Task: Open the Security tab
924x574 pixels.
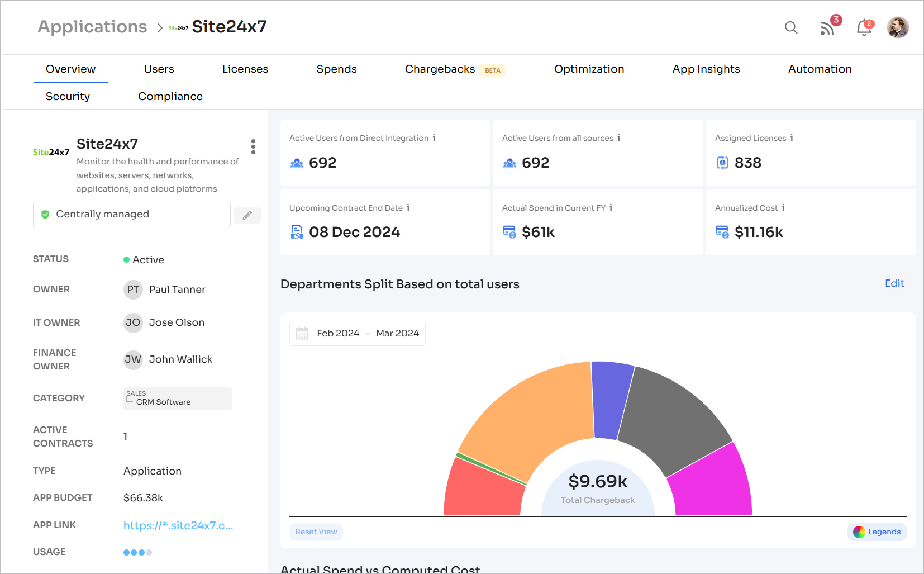Action: (x=68, y=96)
